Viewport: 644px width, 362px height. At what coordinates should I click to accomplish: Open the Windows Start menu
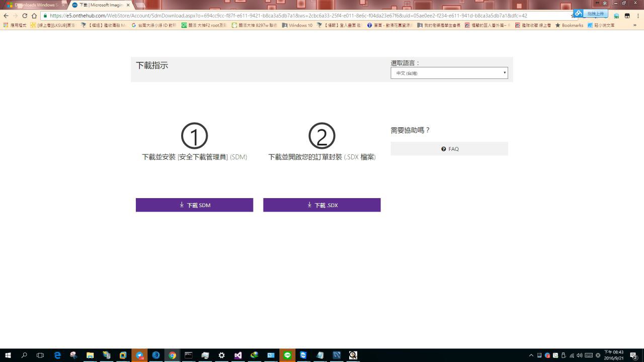point(8,355)
